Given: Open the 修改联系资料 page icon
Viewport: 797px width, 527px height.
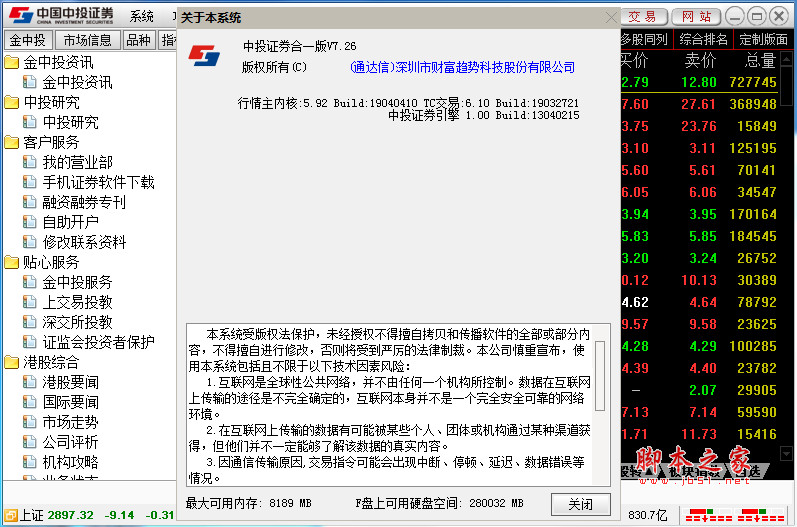Looking at the screenshot, I should 29,242.
